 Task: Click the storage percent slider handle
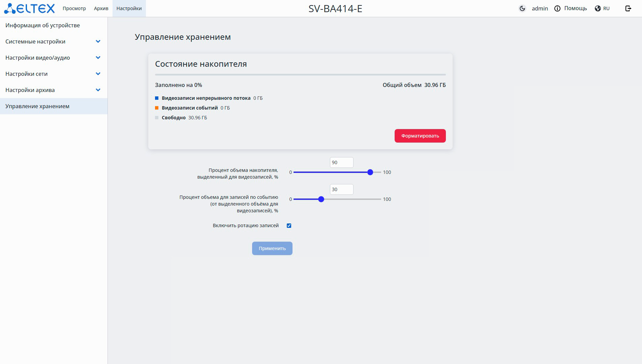pos(370,172)
